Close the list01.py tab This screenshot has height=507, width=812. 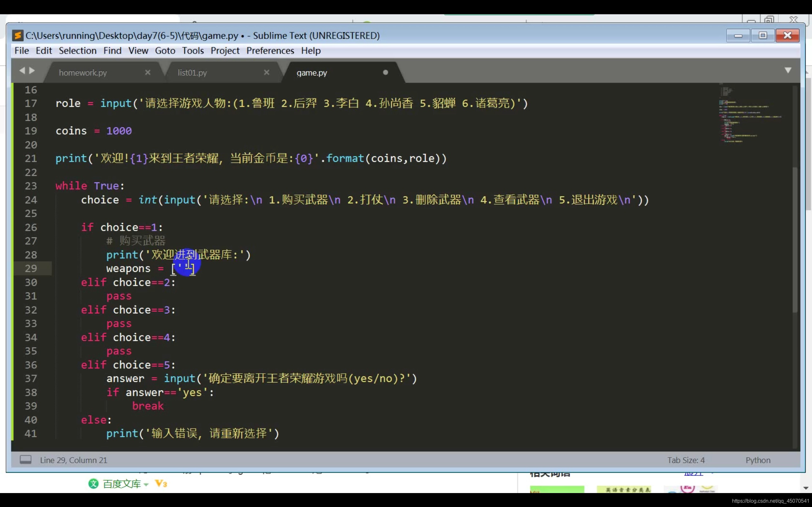266,73
